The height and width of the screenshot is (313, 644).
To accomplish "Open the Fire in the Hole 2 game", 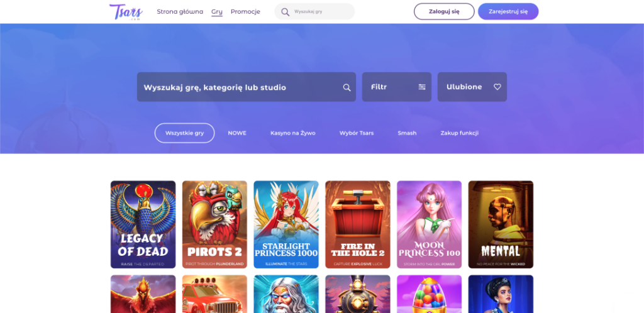I will point(358,224).
